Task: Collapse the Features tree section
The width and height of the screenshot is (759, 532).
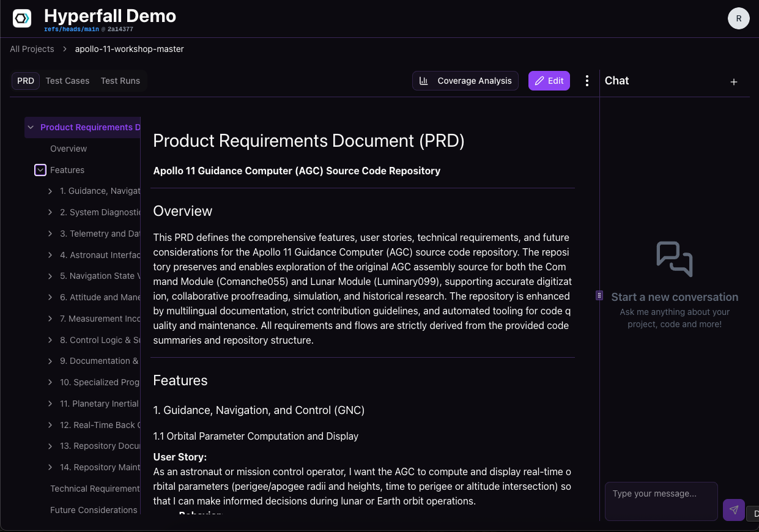Action: click(40, 170)
